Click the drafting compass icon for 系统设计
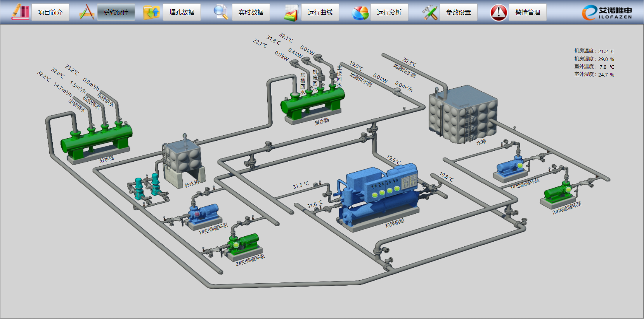The image size is (644, 319). [x=87, y=12]
